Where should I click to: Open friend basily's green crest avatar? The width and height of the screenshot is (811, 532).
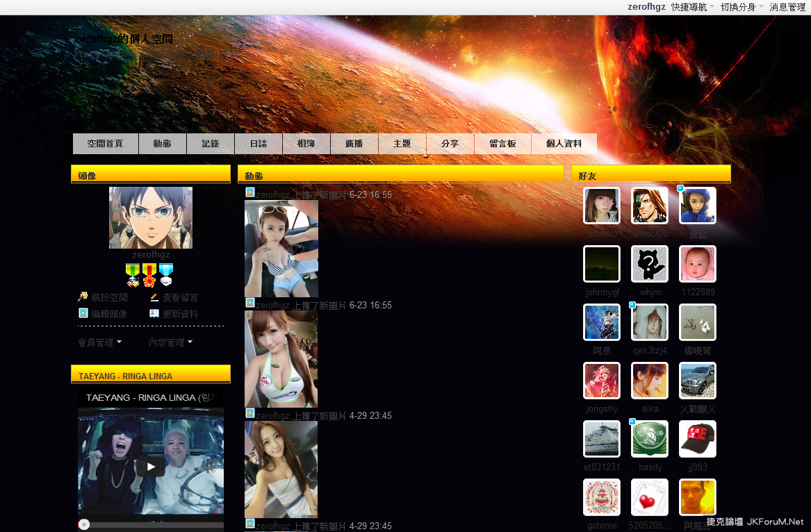[650, 439]
